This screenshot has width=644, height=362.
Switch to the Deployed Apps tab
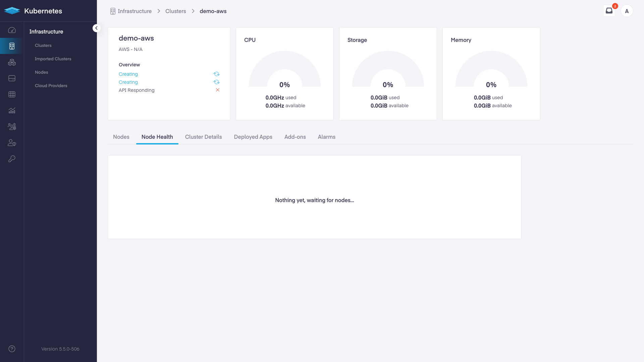click(x=253, y=137)
